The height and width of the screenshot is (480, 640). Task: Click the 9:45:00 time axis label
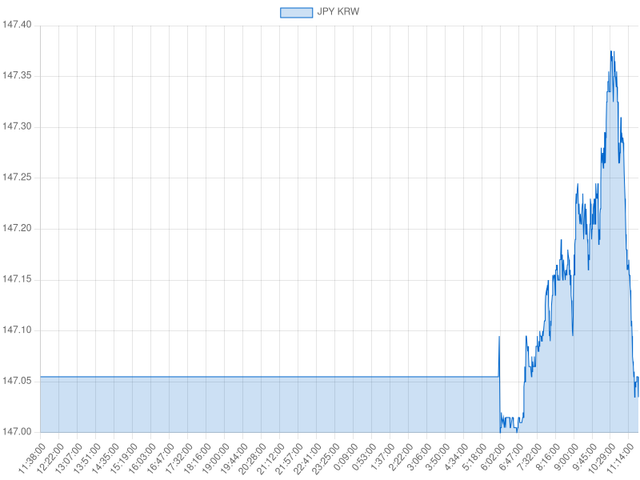click(x=584, y=457)
